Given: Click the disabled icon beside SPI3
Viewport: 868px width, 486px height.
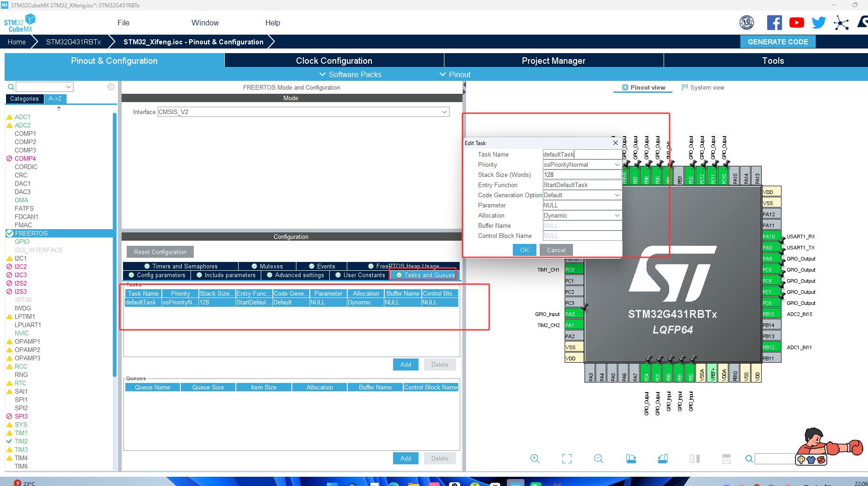Looking at the screenshot, I should point(9,416).
